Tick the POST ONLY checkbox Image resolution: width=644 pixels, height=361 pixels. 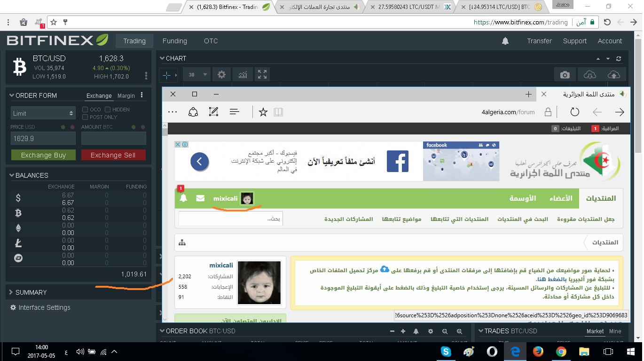tap(85, 117)
